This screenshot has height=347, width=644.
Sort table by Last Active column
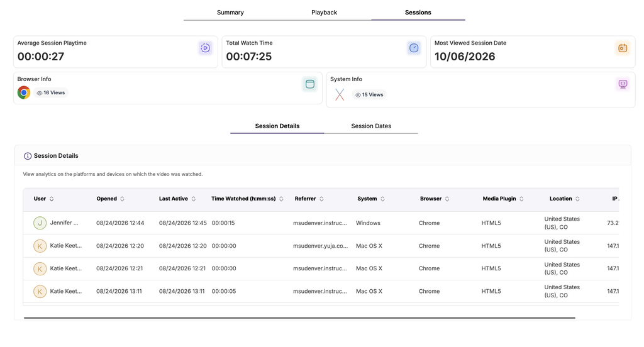click(x=194, y=199)
